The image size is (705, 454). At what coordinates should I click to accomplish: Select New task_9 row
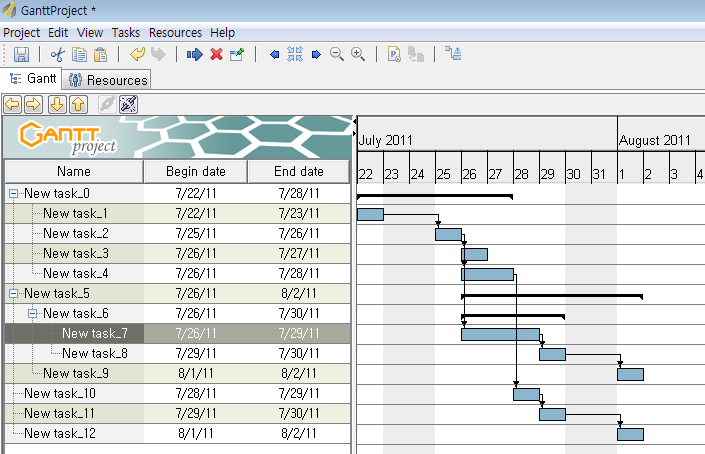tap(178, 374)
